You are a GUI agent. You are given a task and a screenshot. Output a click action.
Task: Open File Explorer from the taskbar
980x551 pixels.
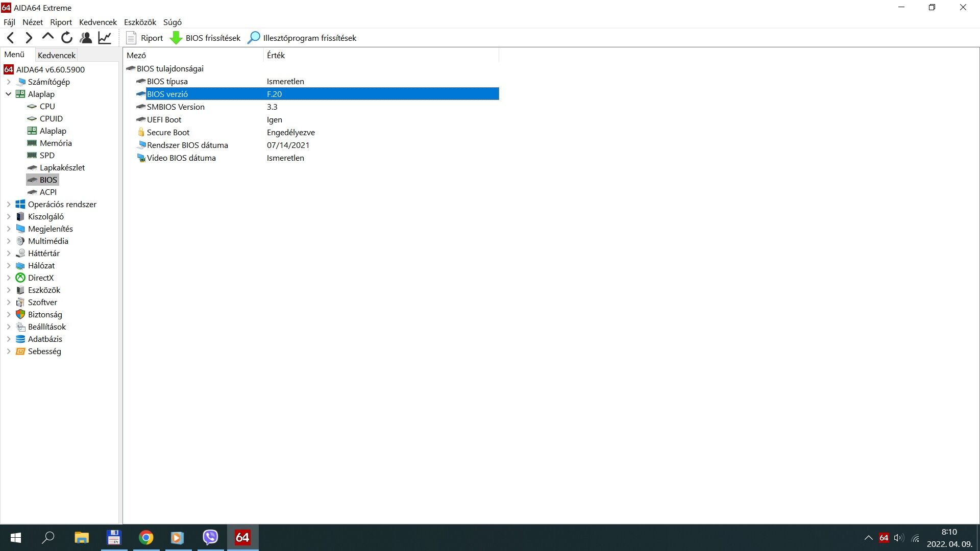point(82,538)
